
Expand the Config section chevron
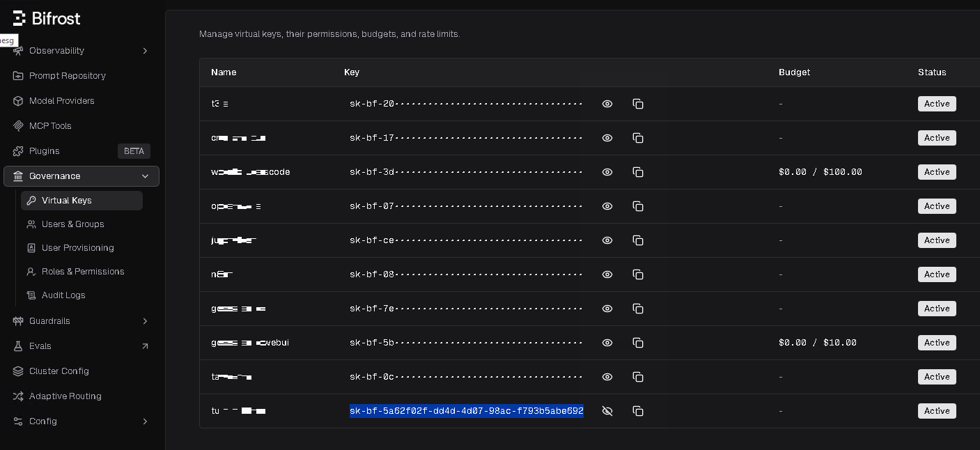click(145, 421)
